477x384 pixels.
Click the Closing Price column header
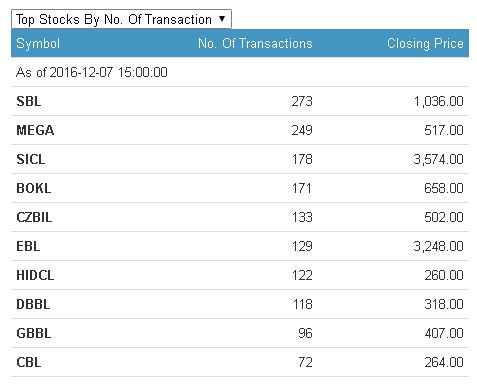click(425, 43)
